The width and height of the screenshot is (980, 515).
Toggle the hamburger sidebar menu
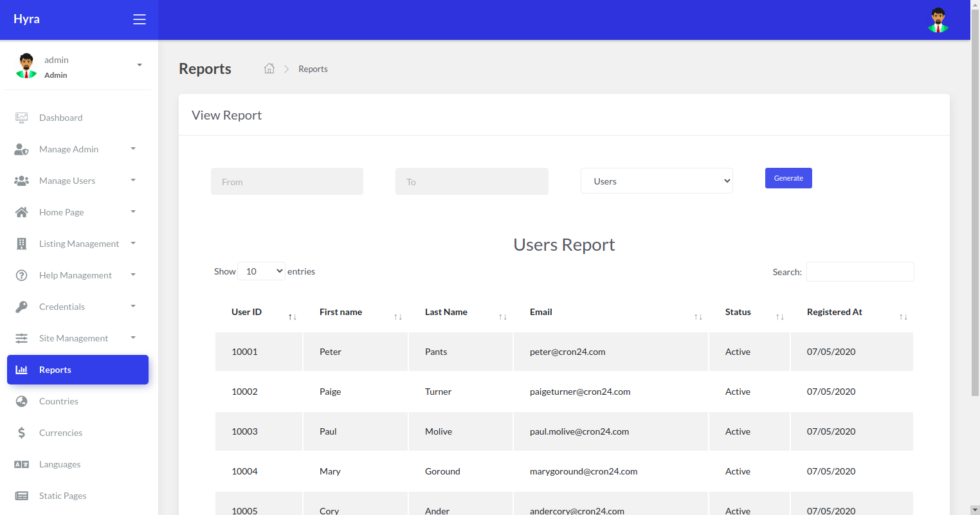(x=140, y=19)
